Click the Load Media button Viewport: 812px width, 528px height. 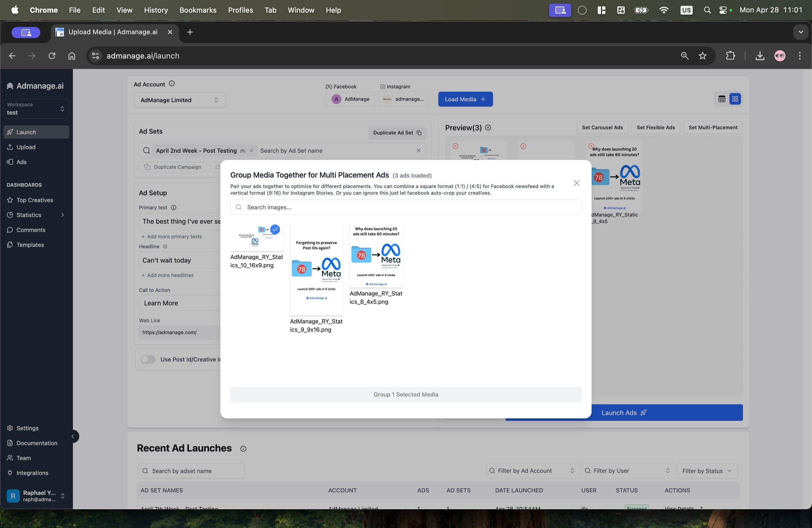[465, 99]
